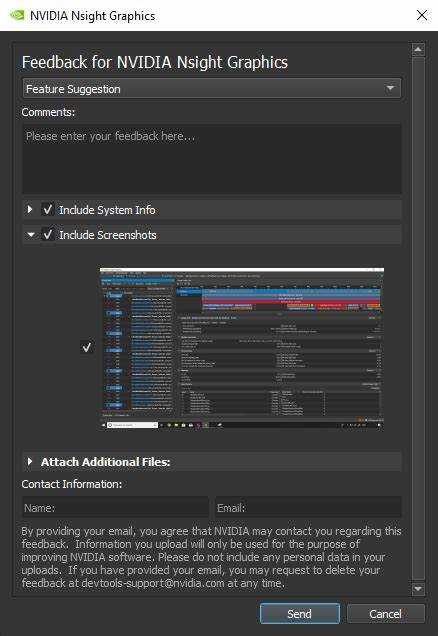Image resolution: width=438 pixels, height=636 pixels.
Task: Click the Cancel button
Action: click(x=385, y=614)
